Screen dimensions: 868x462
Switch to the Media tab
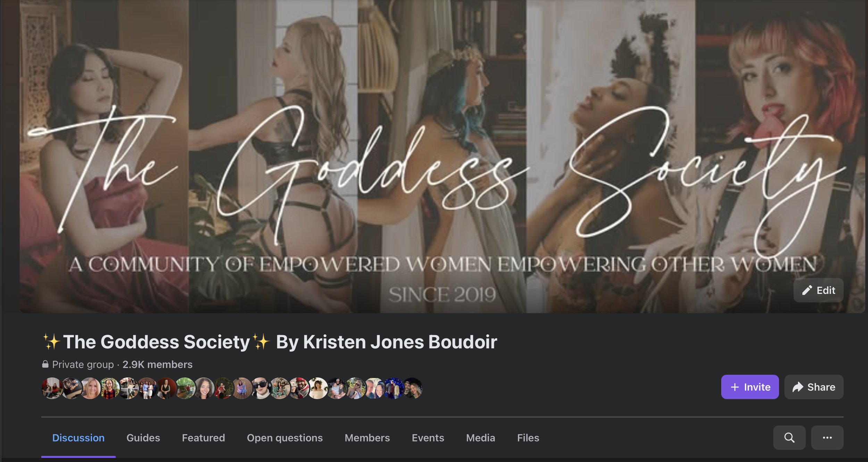tap(481, 438)
